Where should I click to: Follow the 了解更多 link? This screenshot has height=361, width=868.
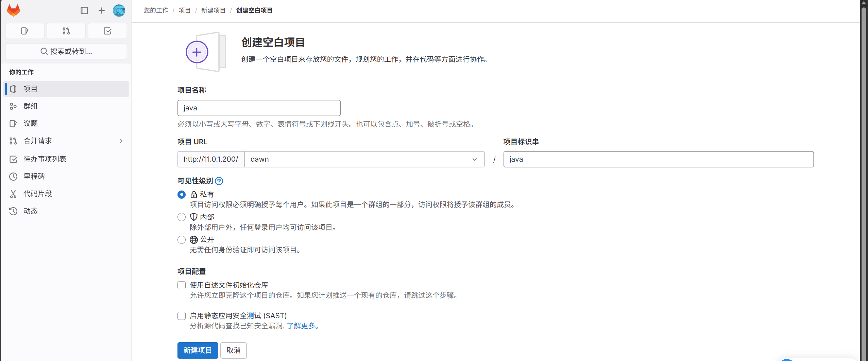click(x=303, y=326)
